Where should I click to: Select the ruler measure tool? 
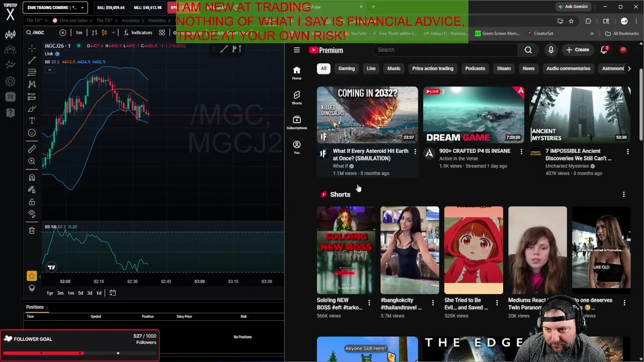[x=32, y=149]
